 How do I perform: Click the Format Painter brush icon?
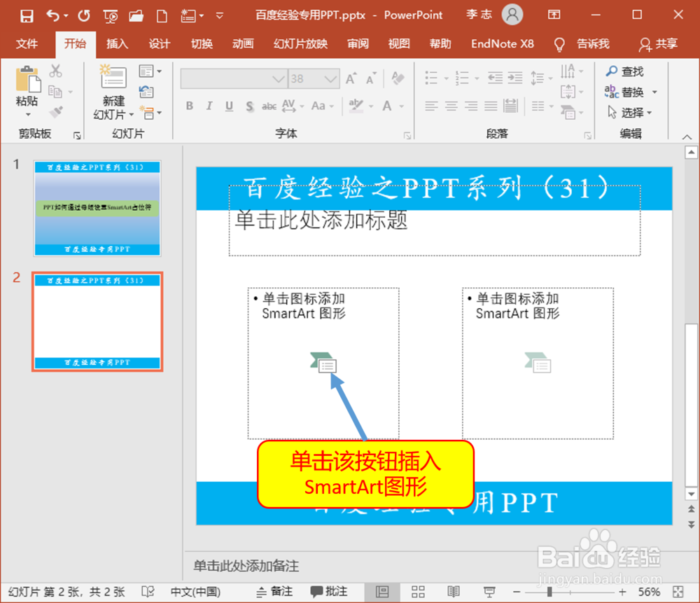click(x=56, y=111)
